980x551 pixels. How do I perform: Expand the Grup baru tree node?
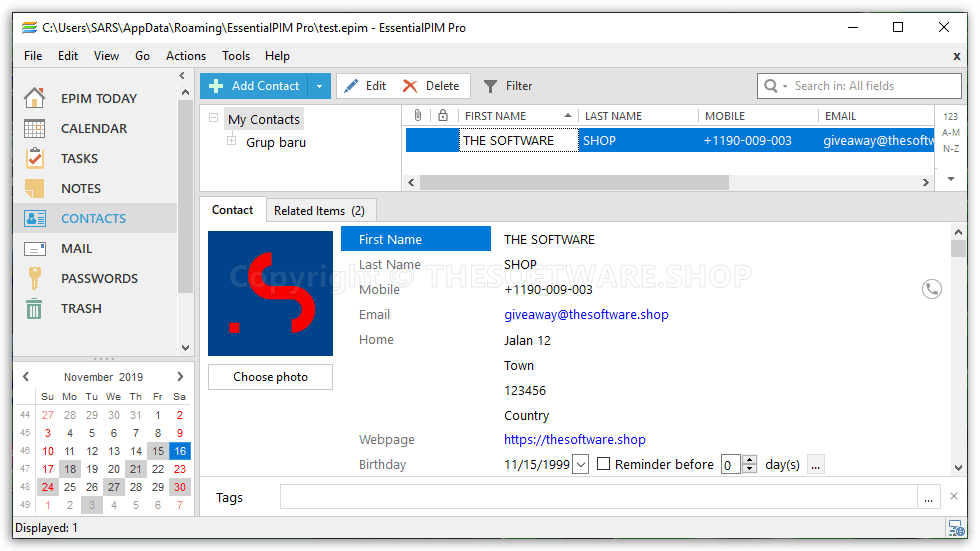pos(232,141)
